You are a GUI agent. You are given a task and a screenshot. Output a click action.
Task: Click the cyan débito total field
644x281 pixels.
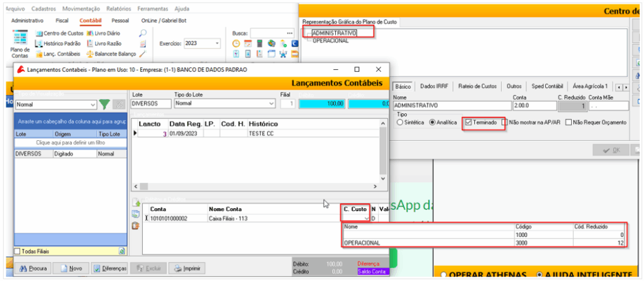tap(321, 103)
